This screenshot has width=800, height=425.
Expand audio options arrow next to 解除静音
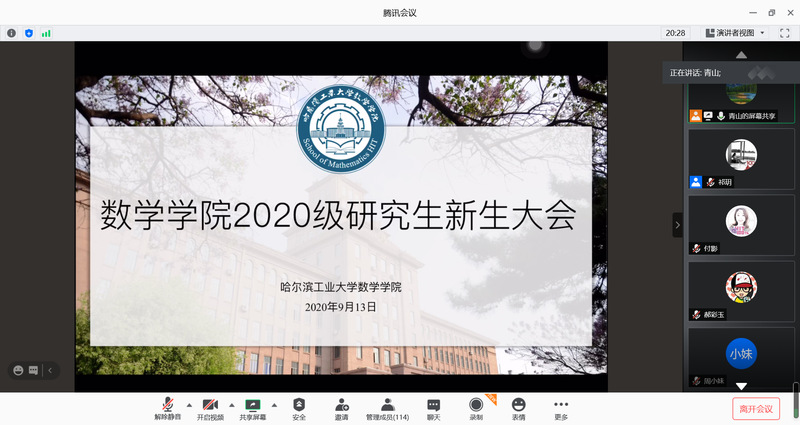pos(189,405)
